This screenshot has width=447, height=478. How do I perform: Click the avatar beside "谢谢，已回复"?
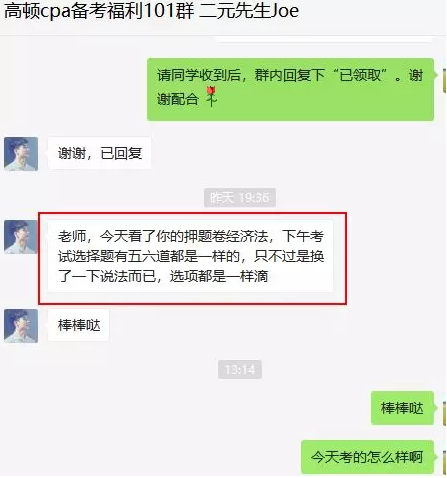pyautogui.click(x=21, y=154)
